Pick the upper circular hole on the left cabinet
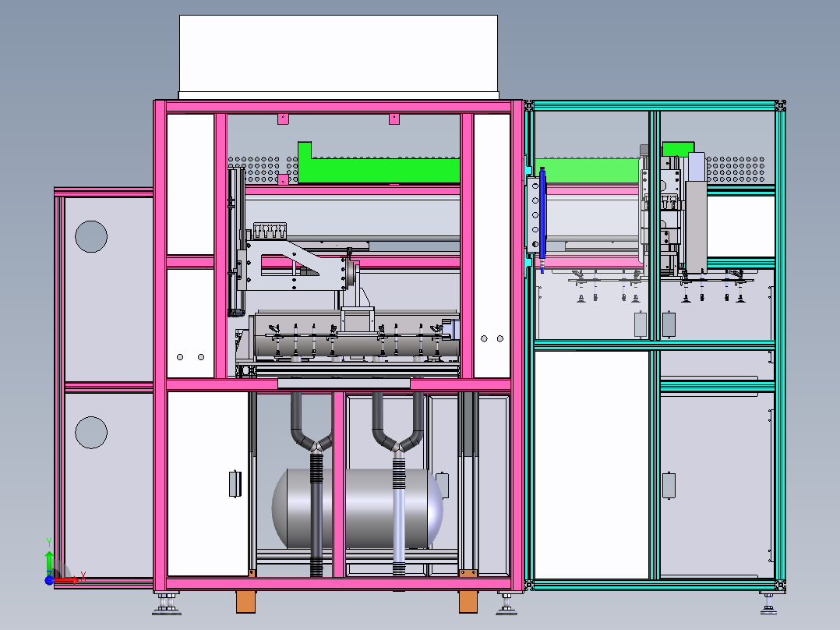Viewport: 840px width, 630px height. tap(91, 236)
